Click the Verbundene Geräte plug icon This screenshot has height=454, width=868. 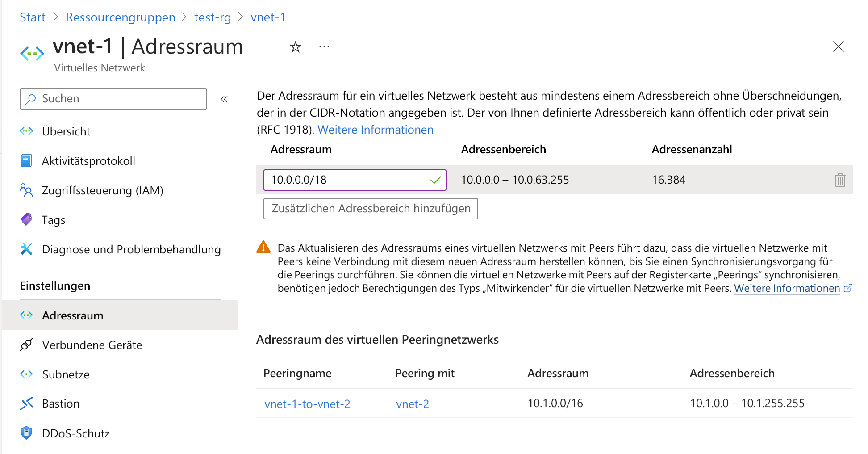(x=26, y=345)
